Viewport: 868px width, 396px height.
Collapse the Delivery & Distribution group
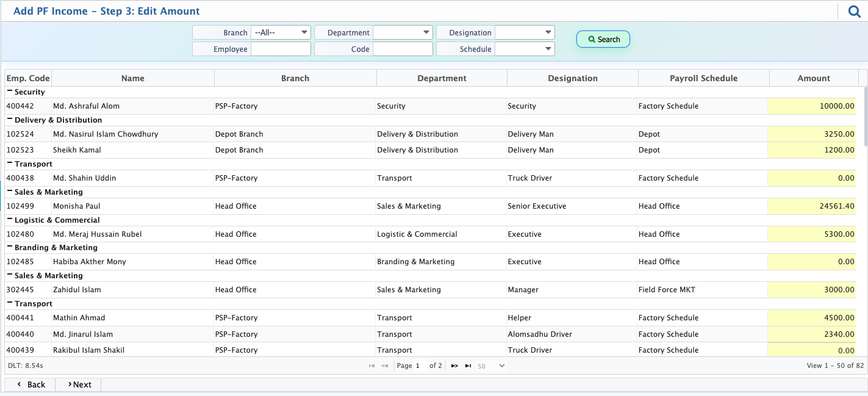[10, 120]
